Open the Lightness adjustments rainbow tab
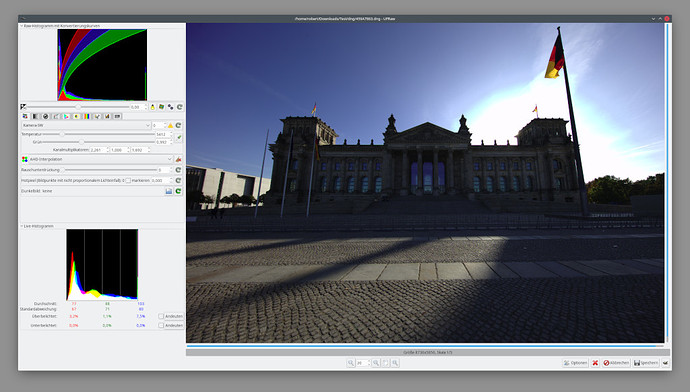The image size is (690, 392). 87,116
